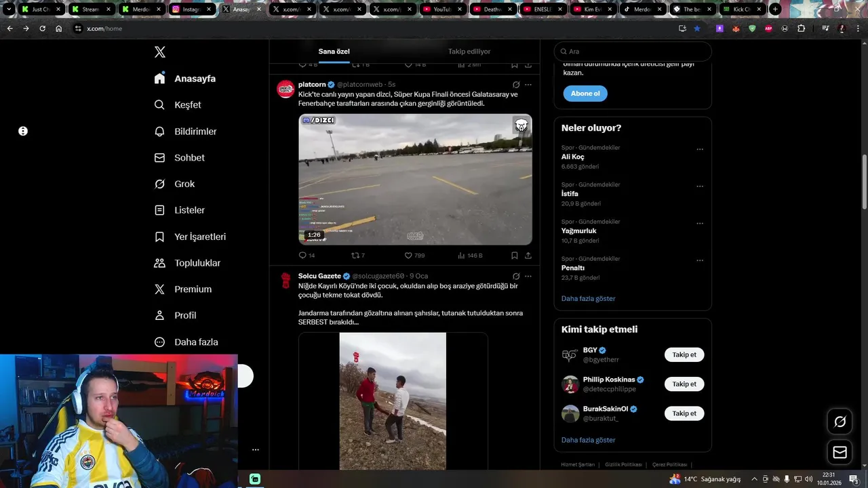
Task: Open more options for Ali Koç trend
Action: coord(700,149)
